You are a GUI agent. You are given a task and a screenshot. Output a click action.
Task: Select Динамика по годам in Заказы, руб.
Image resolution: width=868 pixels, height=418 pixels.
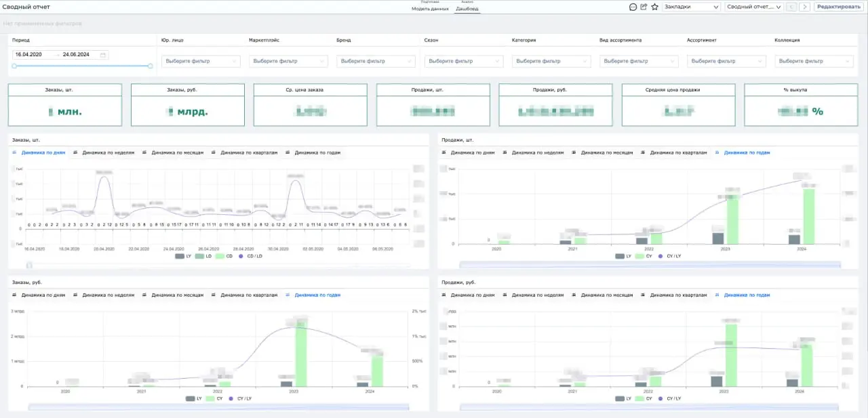313,295
